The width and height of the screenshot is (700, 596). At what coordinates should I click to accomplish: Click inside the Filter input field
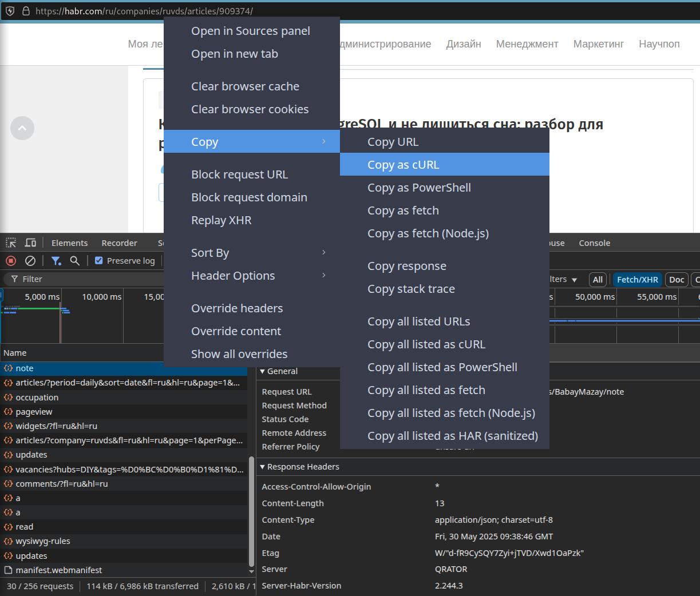tap(57, 279)
